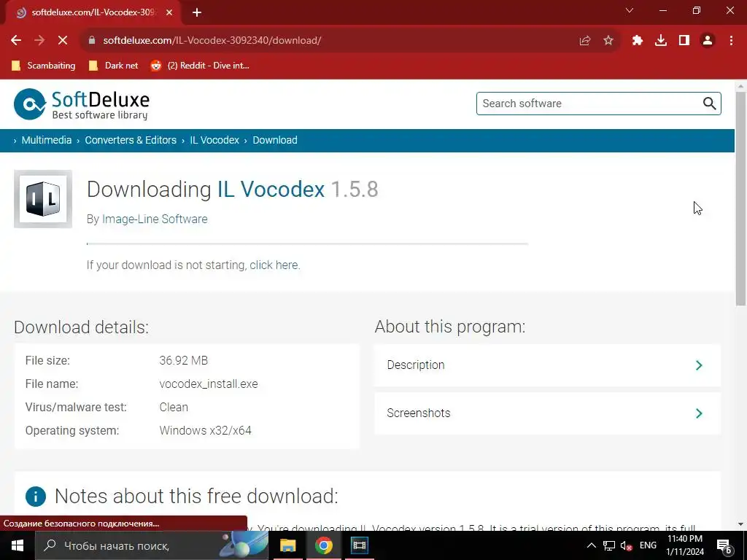Click the download progress bar
This screenshot has width=747, height=560.
pos(307,244)
